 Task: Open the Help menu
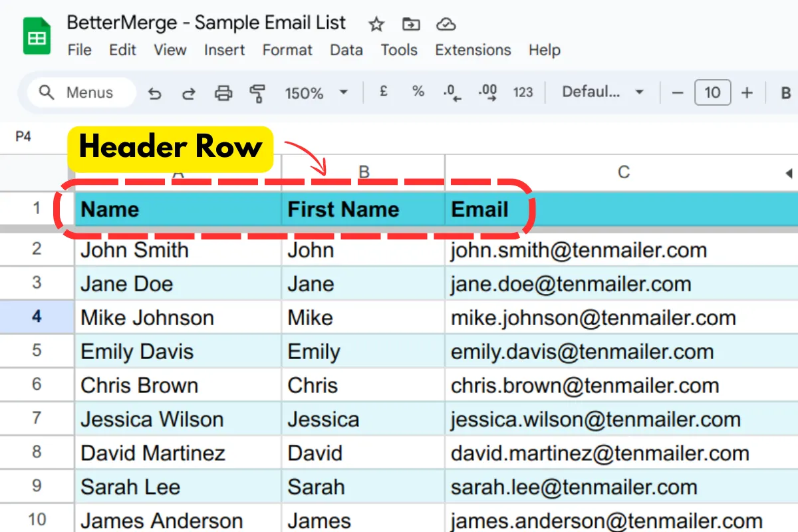[545, 50]
